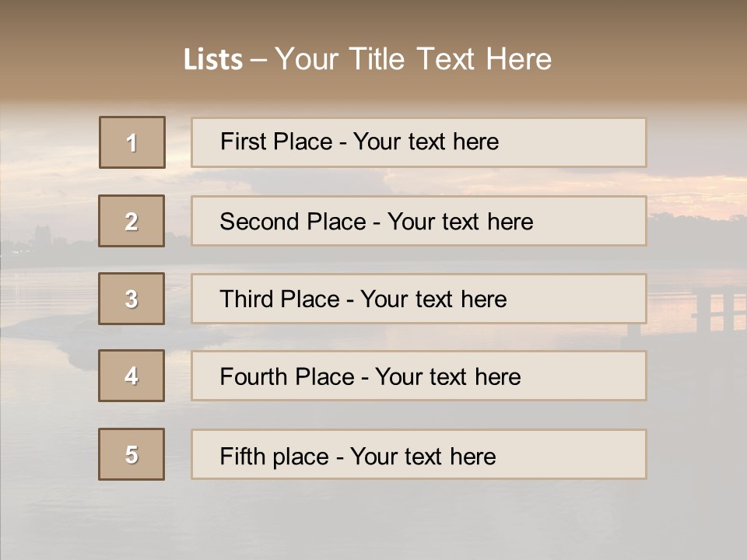Place cursor in 'First Place' text
Screen dimensions: 747x560
[x=276, y=142]
